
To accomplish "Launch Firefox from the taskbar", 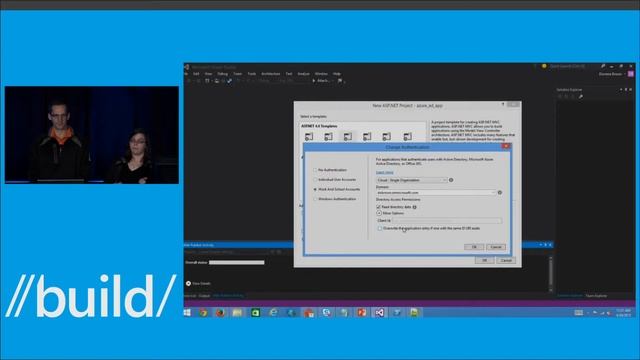I will (220, 313).
